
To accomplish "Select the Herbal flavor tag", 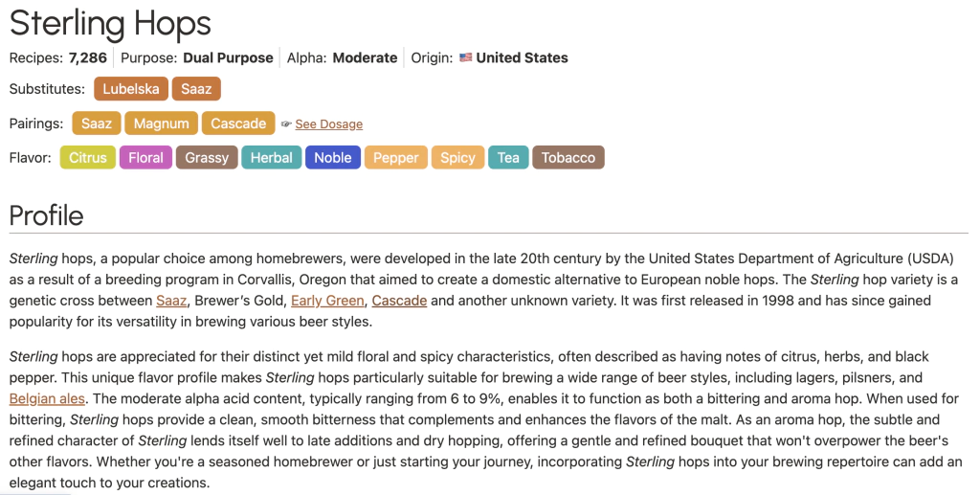I will click(x=272, y=158).
